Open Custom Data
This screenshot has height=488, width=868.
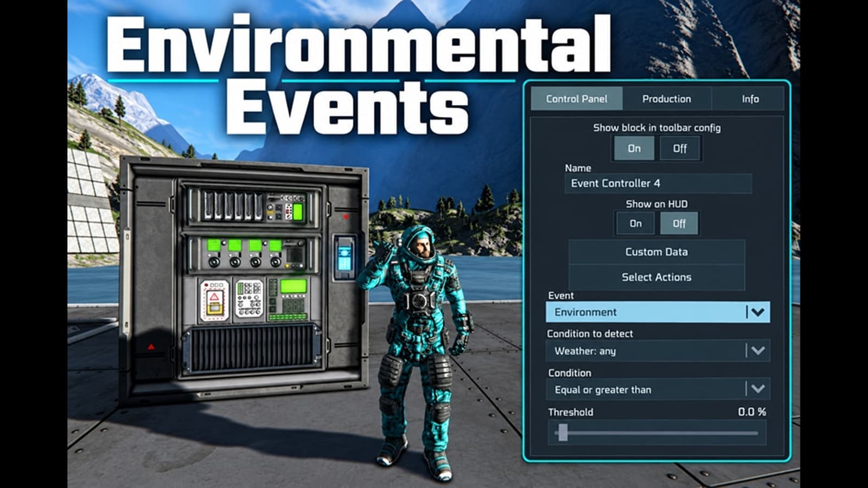[656, 252]
